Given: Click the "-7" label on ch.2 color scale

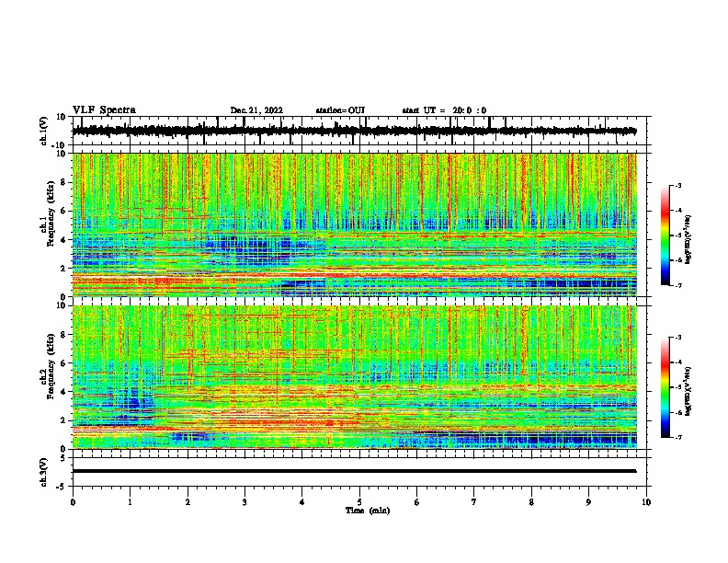Looking at the screenshot, I should click(677, 437).
